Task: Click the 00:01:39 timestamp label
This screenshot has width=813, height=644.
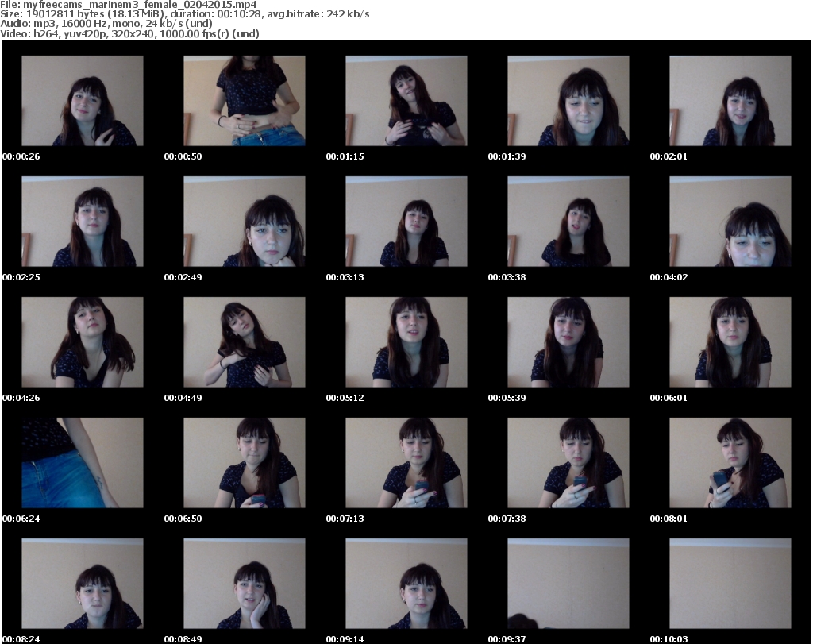Action: [507, 156]
